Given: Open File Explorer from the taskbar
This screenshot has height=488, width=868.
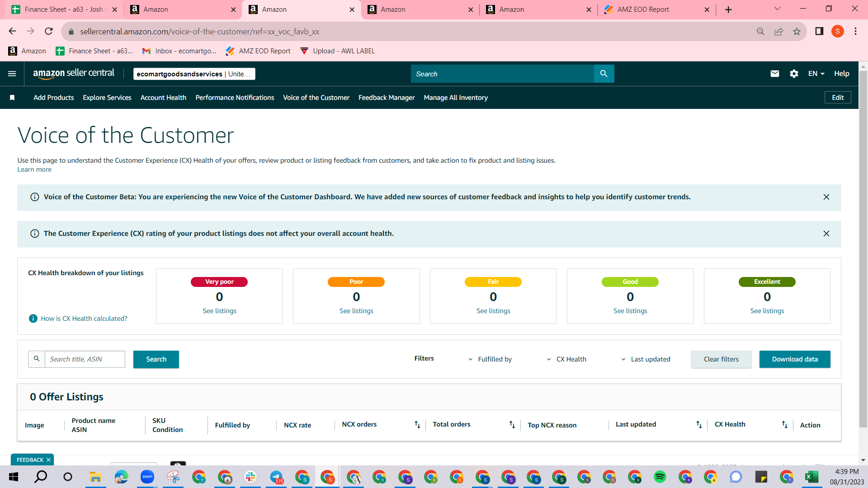Looking at the screenshot, I should [x=95, y=477].
